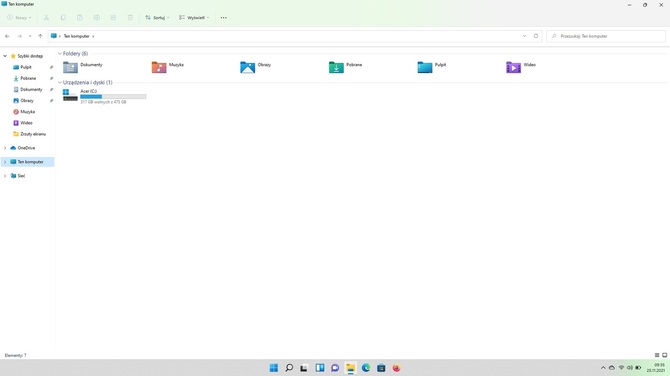
Task: Open the Dokumenty folder in main pane
Action: (x=83, y=67)
